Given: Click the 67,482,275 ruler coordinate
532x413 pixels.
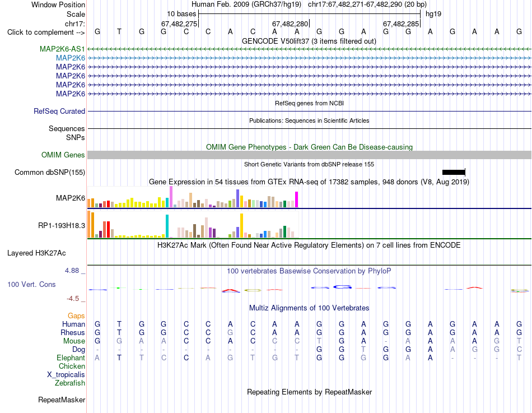Looking at the screenshot, I should [x=179, y=24].
